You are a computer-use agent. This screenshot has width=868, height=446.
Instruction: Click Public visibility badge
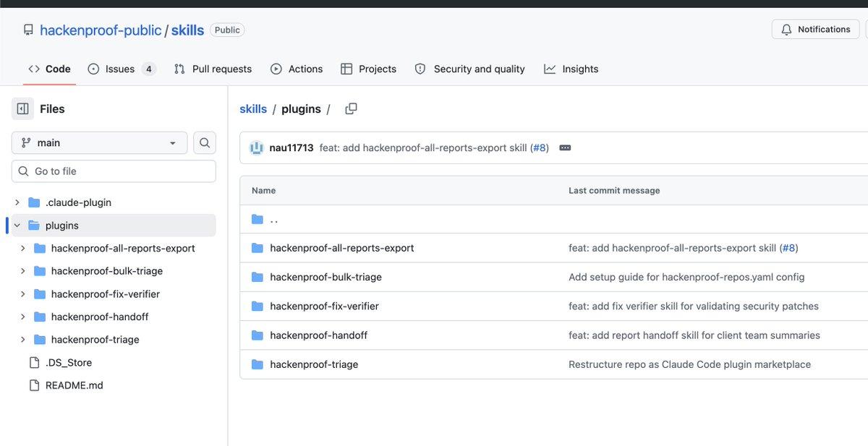pyautogui.click(x=227, y=30)
